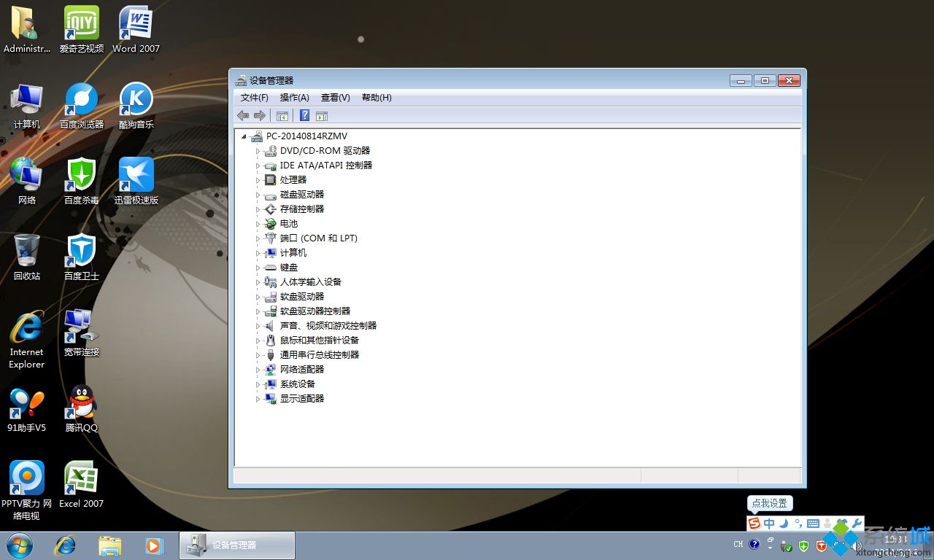Select the 磁盘驱动器 row

point(294,195)
